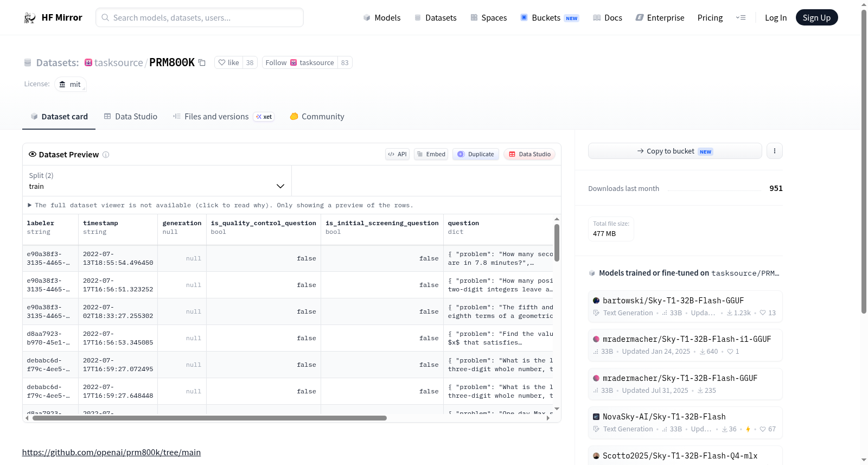Viewport: 868px width, 465px height.
Task: Select the Dataset card tab
Action: [59, 117]
